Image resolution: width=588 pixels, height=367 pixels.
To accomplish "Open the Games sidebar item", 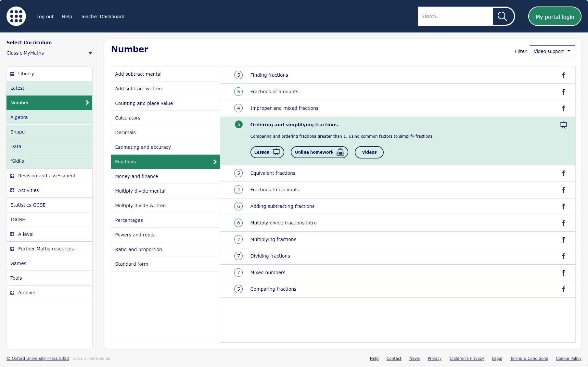I will tap(49, 263).
